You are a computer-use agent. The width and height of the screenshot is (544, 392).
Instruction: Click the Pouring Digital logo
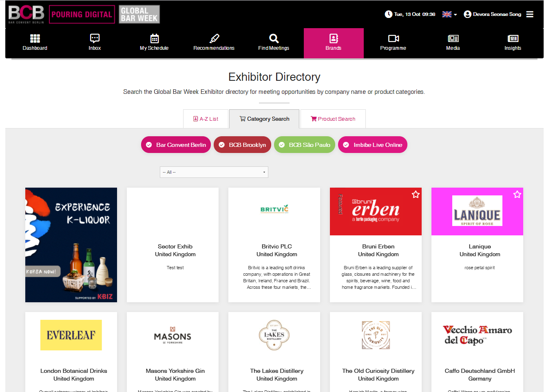(x=82, y=14)
